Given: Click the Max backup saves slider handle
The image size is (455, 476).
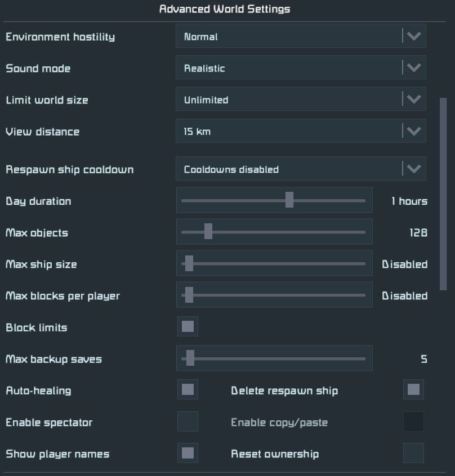Looking at the screenshot, I should tap(190, 358).
